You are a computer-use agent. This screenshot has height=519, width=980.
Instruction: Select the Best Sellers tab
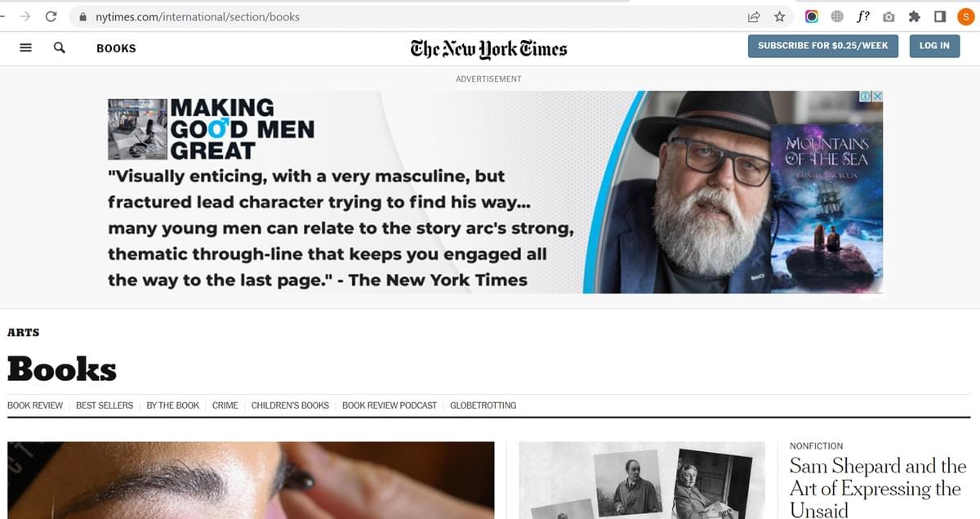point(105,405)
